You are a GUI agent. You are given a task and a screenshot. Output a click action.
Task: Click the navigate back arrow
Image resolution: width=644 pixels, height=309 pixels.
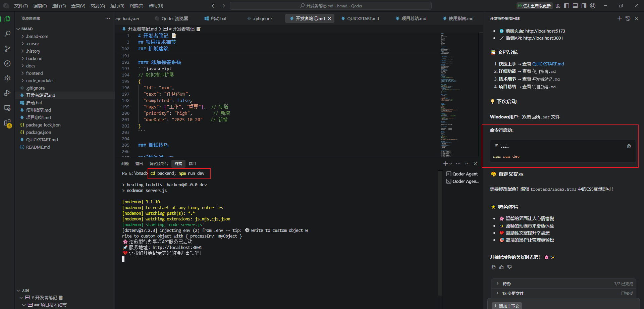click(214, 6)
